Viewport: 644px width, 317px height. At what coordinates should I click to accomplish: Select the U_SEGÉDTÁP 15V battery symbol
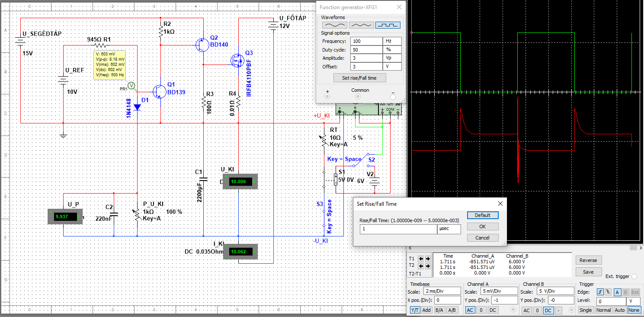pyautogui.click(x=20, y=42)
